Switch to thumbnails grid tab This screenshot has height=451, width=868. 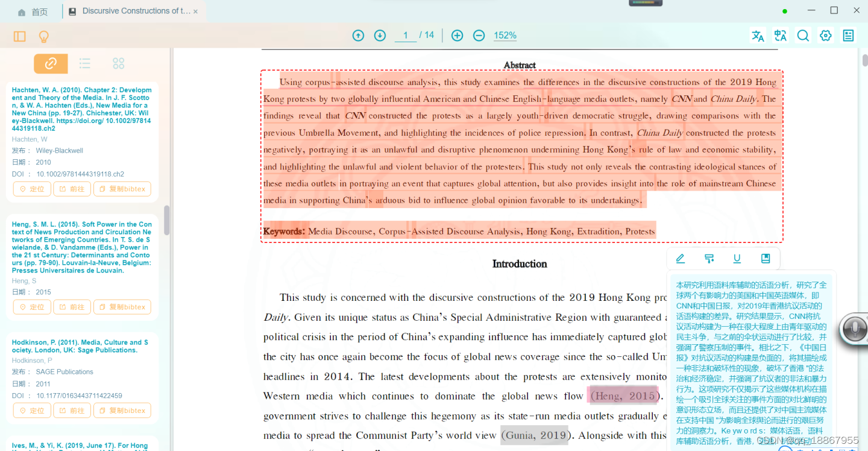pyautogui.click(x=118, y=63)
